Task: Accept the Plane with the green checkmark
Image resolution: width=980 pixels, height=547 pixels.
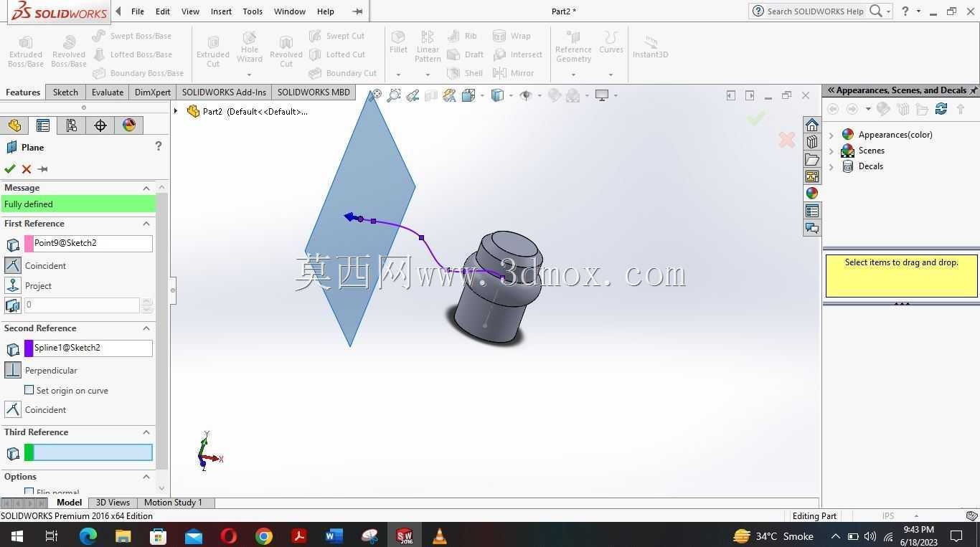Action: [x=10, y=169]
